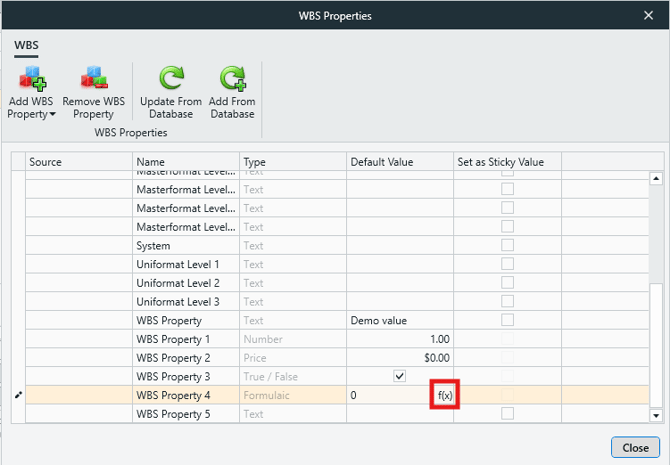Sort by the Name column header

[x=186, y=162]
